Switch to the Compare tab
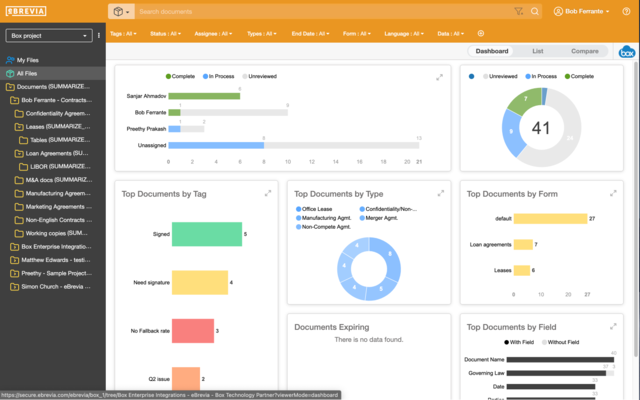Image resolution: width=640 pixels, height=400 pixels. (584, 51)
